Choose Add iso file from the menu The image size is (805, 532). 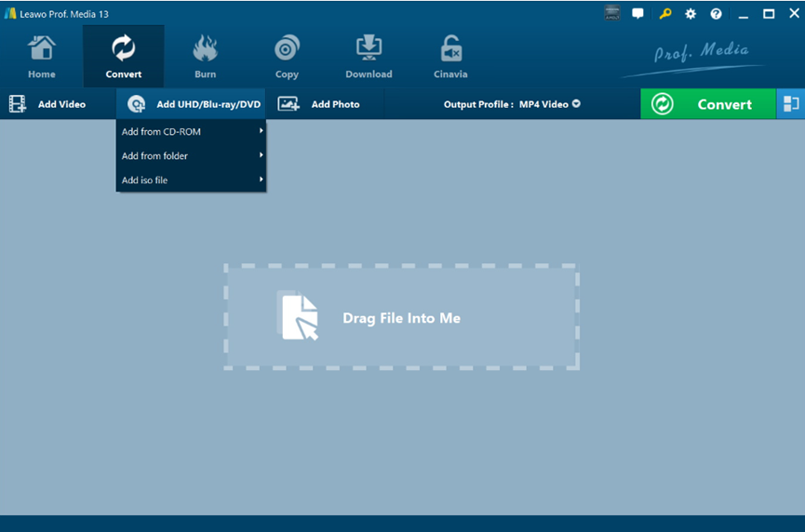coord(191,180)
